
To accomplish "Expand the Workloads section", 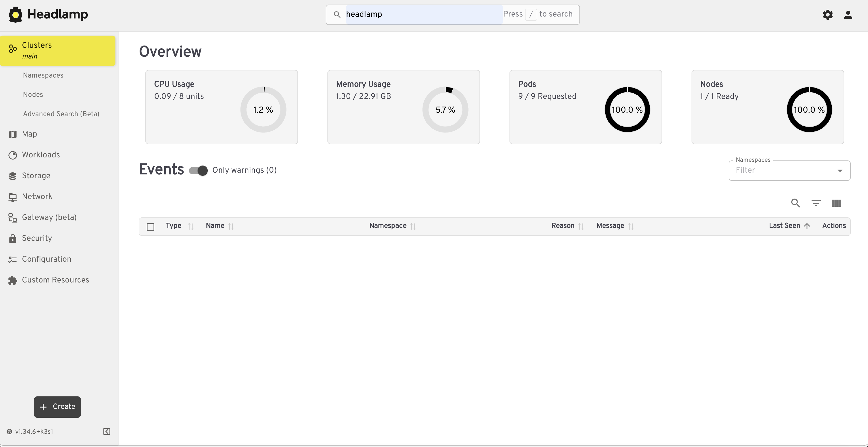I will point(41,155).
